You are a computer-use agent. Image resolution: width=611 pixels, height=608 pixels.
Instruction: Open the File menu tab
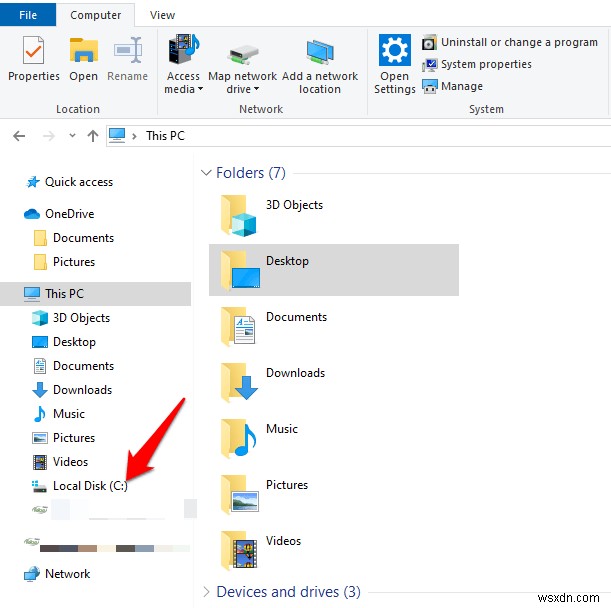click(28, 15)
